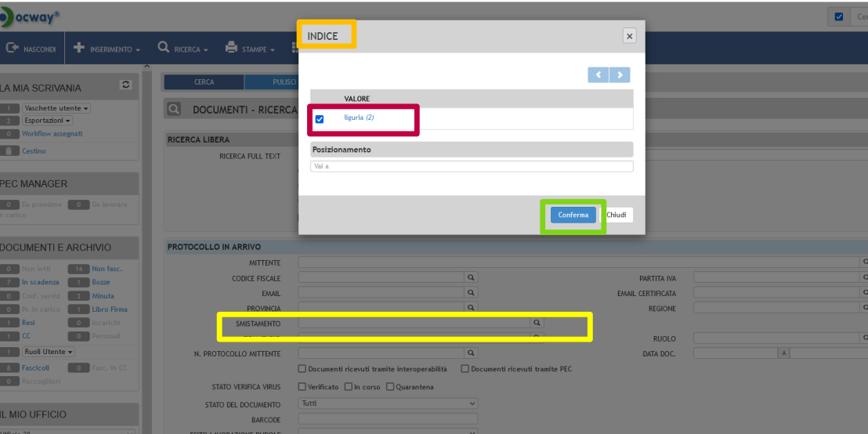Close the Indice dialog with X

629,36
